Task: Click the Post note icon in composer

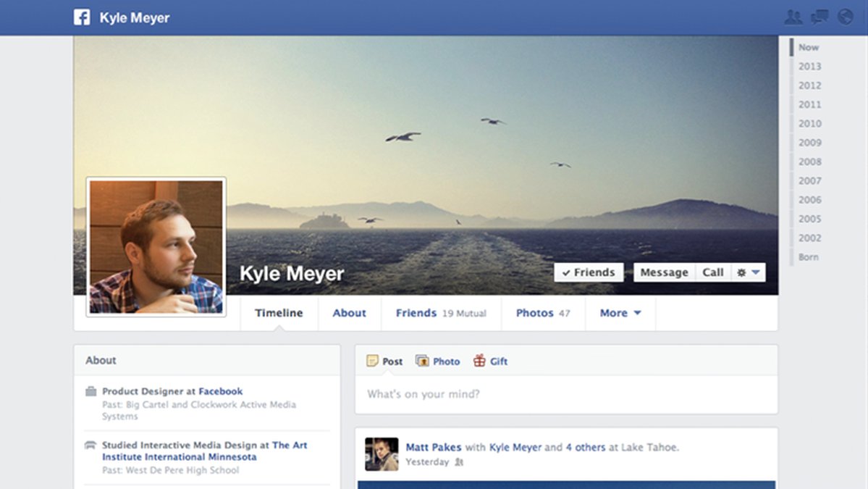Action: pos(373,361)
